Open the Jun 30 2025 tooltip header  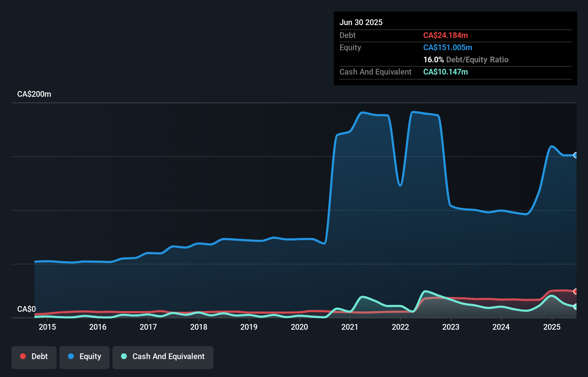[361, 22]
